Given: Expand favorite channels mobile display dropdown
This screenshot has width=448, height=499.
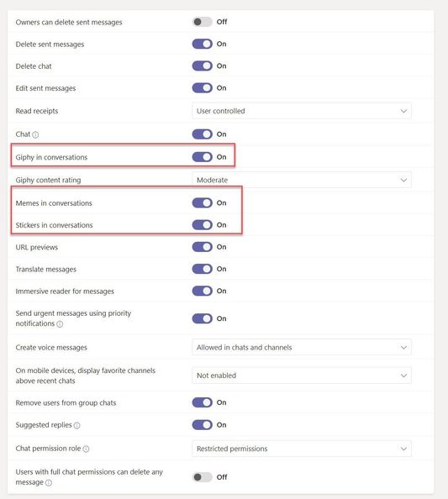Looking at the screenshot, I should coord(302,376).
